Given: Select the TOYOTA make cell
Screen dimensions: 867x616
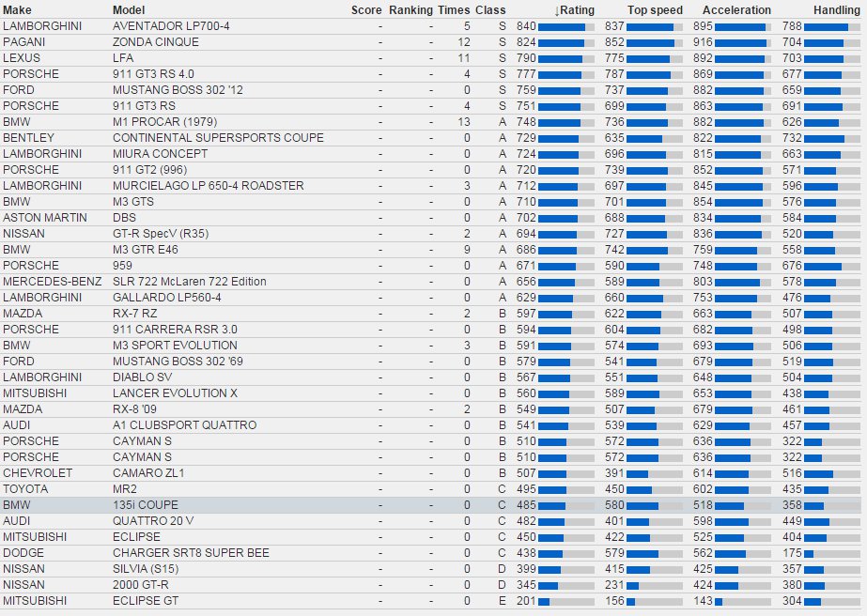Looking at the screenshot, I should (x=25, y=489).
